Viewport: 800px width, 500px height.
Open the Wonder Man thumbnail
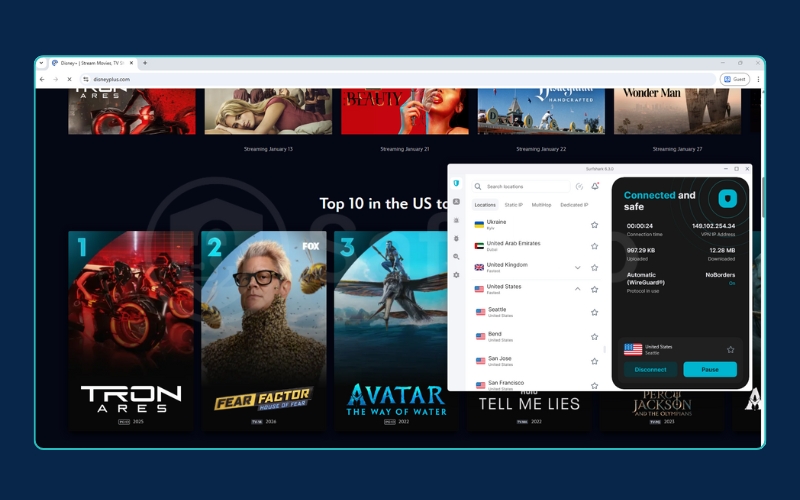coord(677,111)
